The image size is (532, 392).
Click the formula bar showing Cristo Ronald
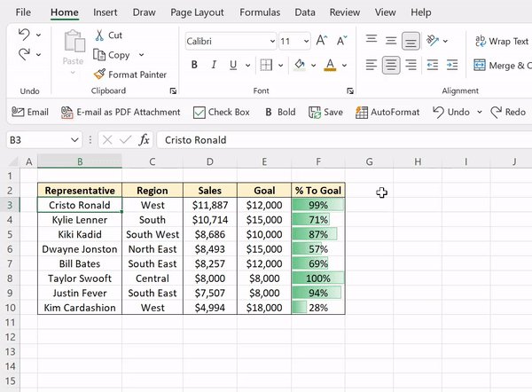coord(344,140)
